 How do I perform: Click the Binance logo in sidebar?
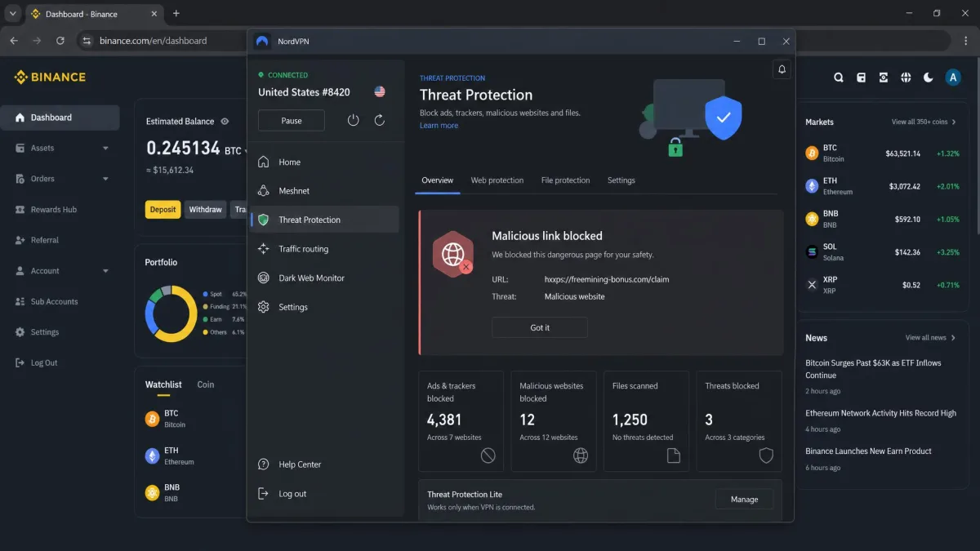[x=50, y=77]
